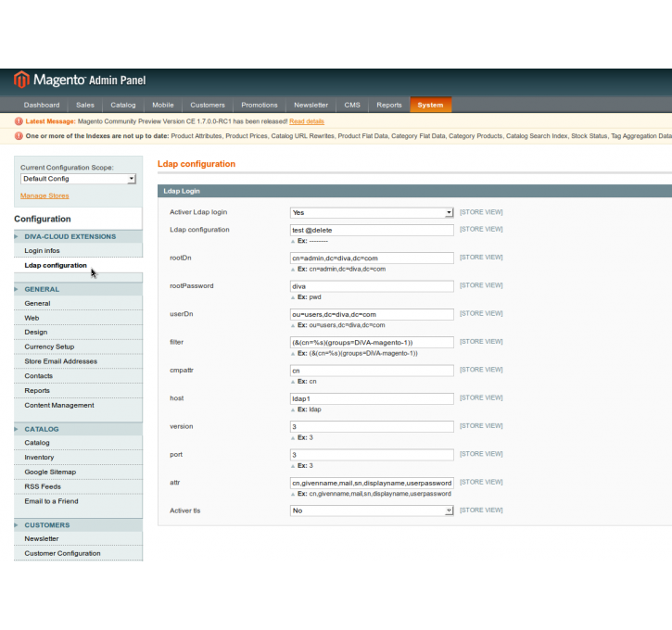
Task: Collapse the DIVA-CLOUD EXTENSIONS section
Action: pyautogui.click(x=78, y=236)
